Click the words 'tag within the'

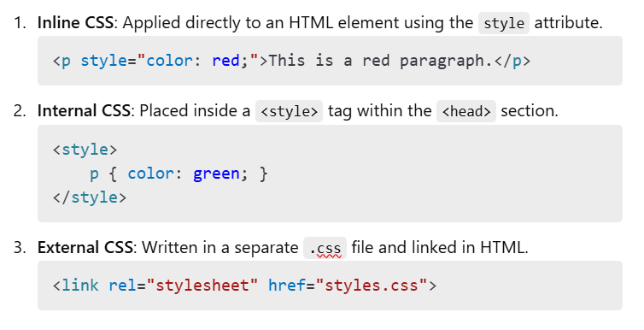[x=379, y=111]
